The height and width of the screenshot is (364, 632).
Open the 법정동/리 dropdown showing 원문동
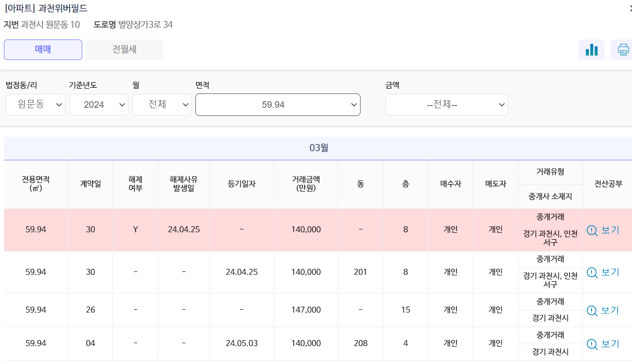pyautogui.click(x=35, y=105)
